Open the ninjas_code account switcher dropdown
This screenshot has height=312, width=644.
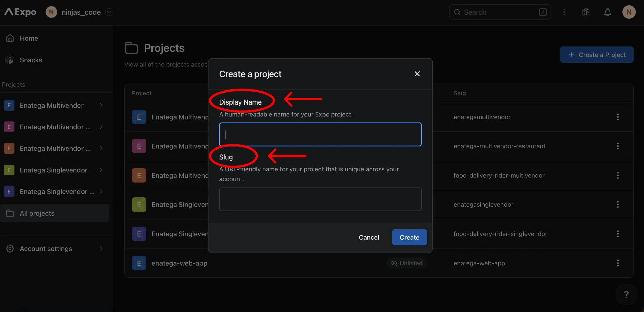[x=109, y=12]
